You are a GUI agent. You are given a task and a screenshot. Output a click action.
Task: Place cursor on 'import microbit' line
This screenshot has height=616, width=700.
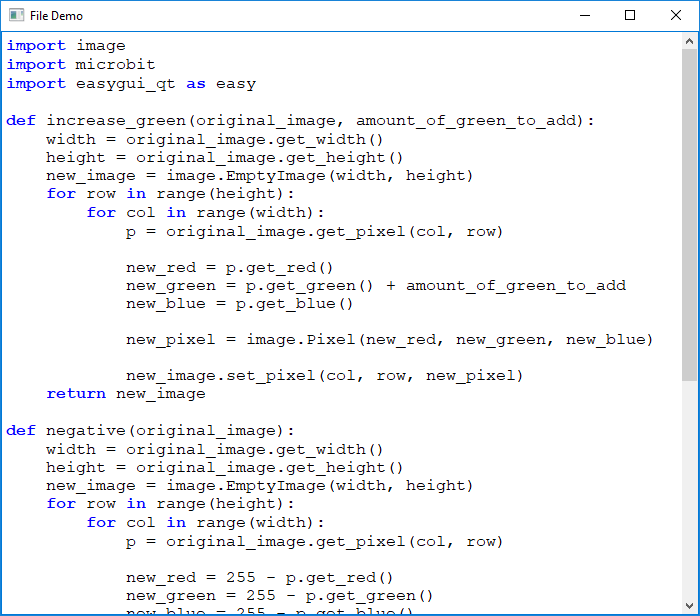pos(81,65)
